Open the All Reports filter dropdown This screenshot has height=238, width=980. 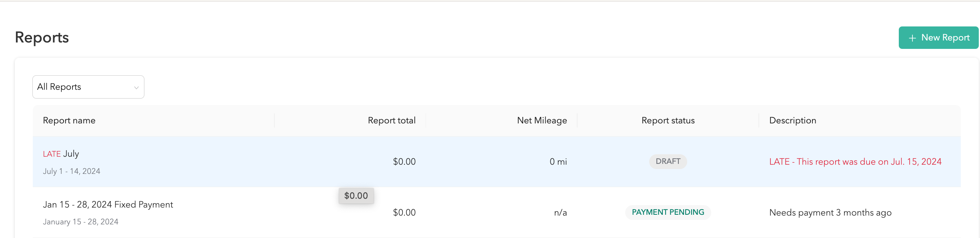point(88,87)
